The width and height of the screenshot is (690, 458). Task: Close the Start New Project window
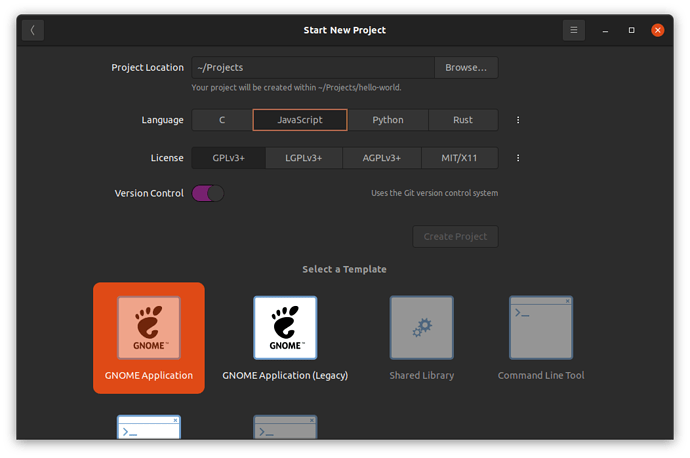point(657,30)
